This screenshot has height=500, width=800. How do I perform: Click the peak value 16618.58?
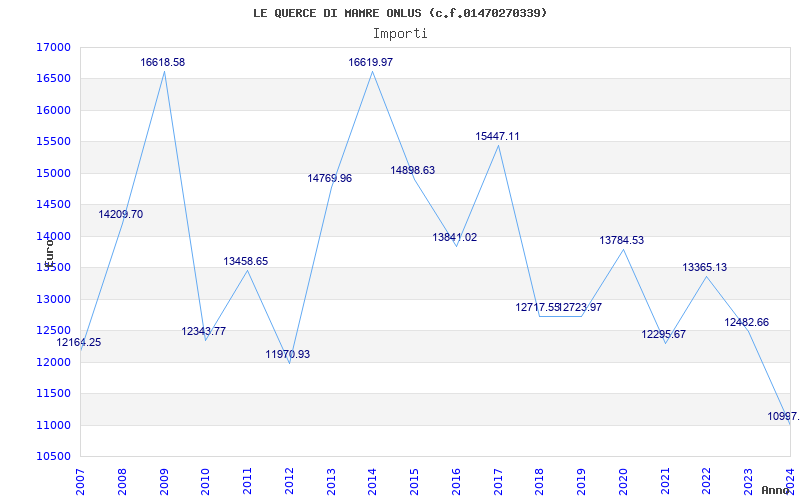(x=163, y=62)
